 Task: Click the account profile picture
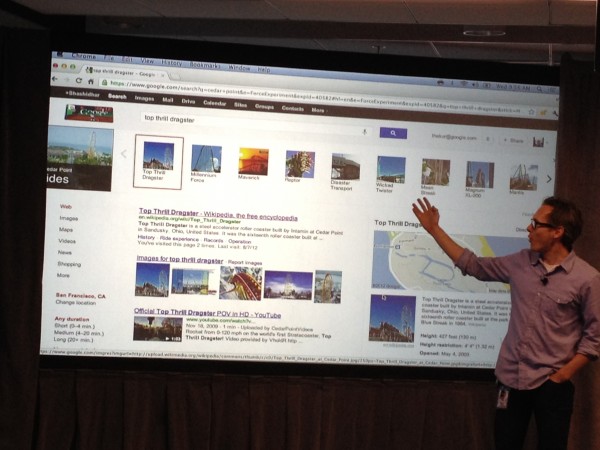click(538, 142)
